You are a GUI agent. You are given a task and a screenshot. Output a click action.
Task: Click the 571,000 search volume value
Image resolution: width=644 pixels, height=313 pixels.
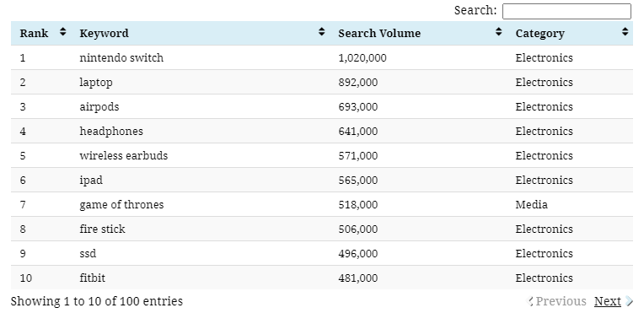click(358, 156)
